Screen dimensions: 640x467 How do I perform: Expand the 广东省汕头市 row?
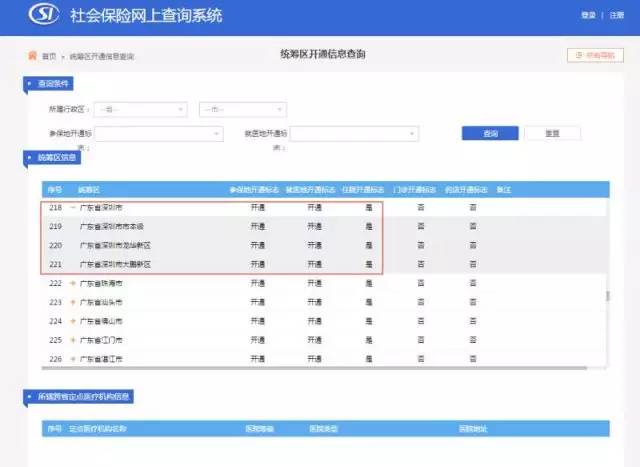[73, 302]
